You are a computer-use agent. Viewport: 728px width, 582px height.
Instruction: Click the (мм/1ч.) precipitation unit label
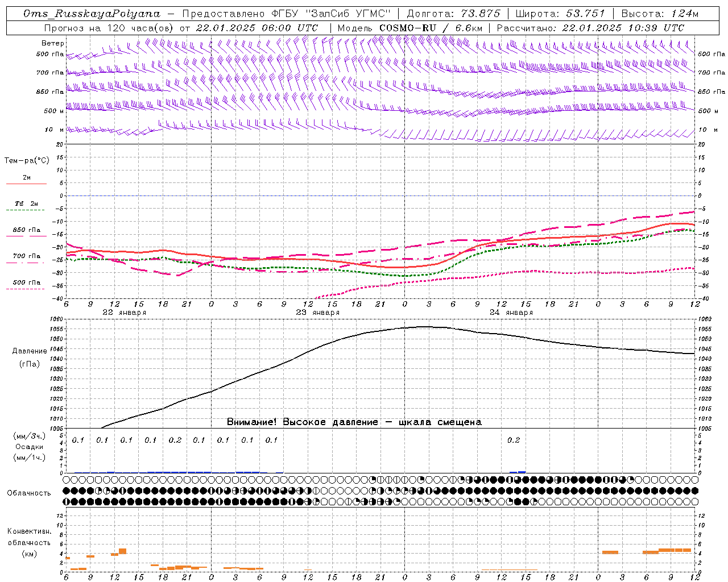pyautogui.click(x=29, y=458)
